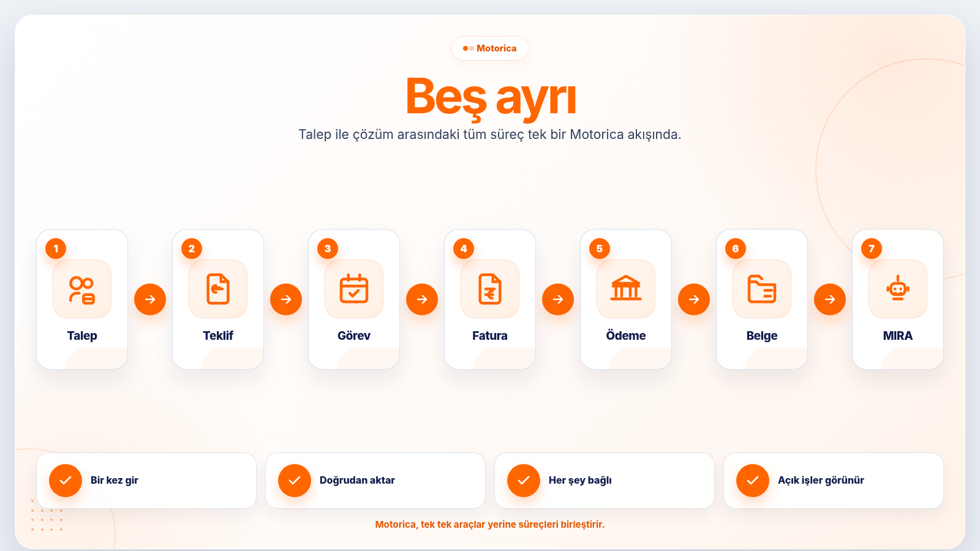Click the "Açık işler görünür" text

coord(821,481)
